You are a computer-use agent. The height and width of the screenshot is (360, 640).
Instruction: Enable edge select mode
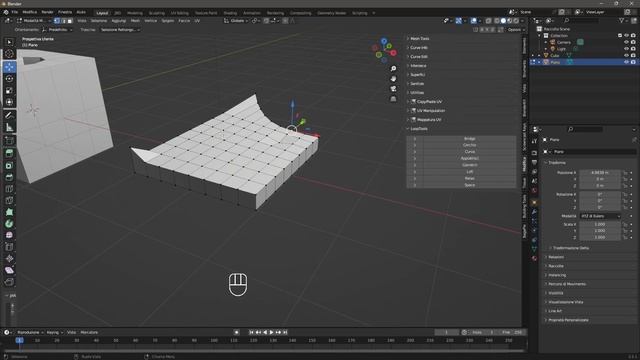[x=63, y=20]
